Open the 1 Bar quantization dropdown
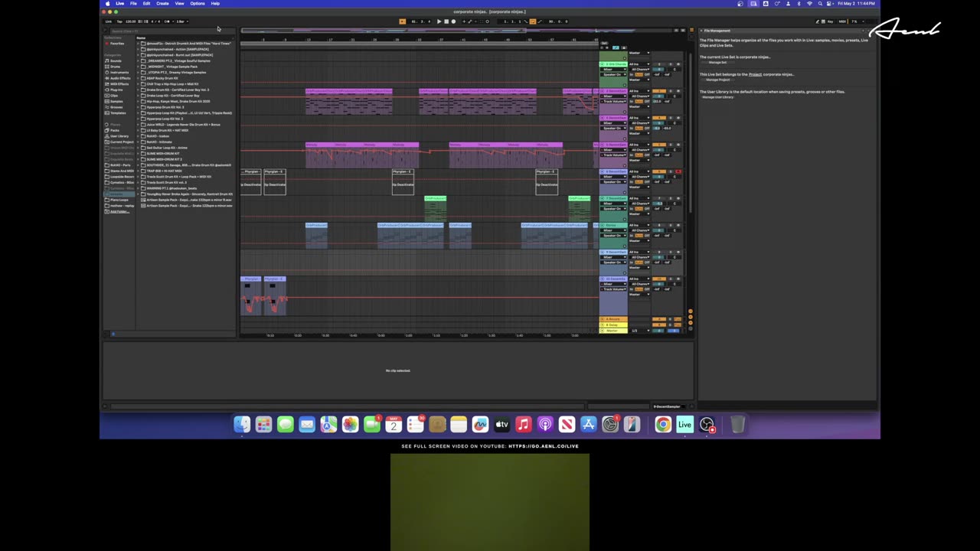This screenshot has width=980, height=551. coord(181,21)
